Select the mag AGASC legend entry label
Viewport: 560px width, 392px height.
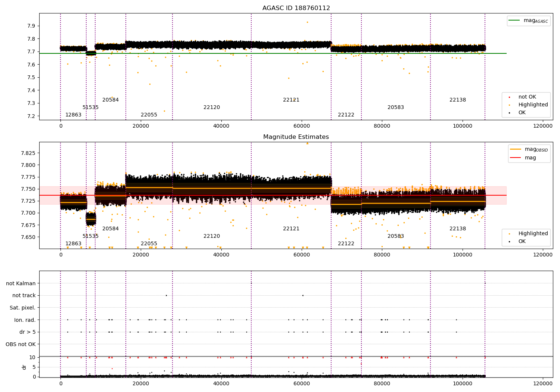click(536, 21)
